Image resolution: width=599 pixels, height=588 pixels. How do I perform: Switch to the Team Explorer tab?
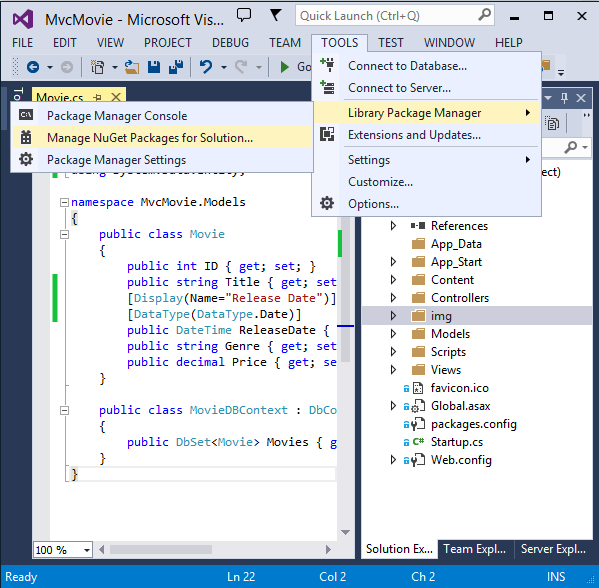475,549
